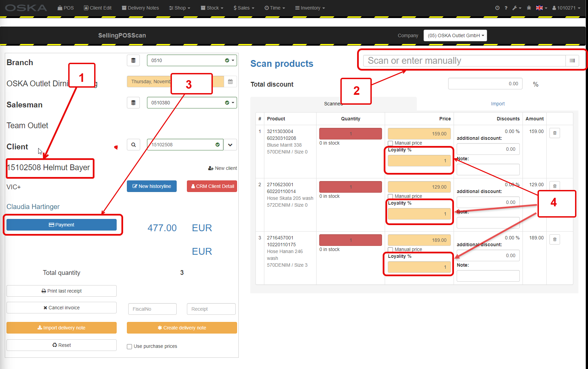This screenshot has width=588, height=369.
Task: Open Delivery Notes in the navbar
Action: coord(140,8)
